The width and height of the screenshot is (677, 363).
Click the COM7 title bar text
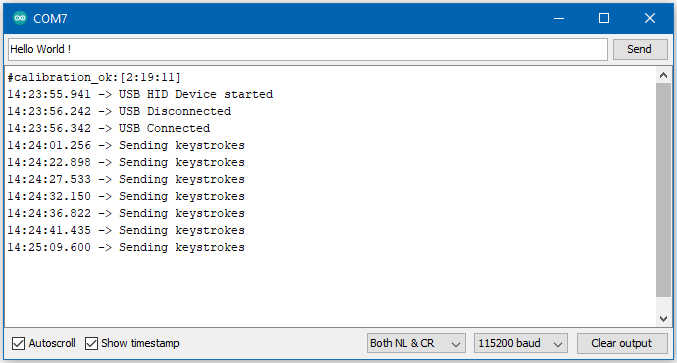click(50, 19)
